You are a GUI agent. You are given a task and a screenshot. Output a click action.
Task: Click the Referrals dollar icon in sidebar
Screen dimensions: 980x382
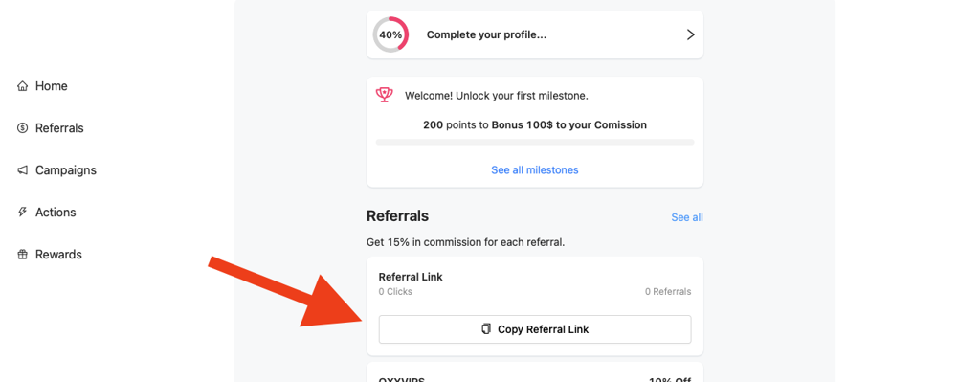23,128
